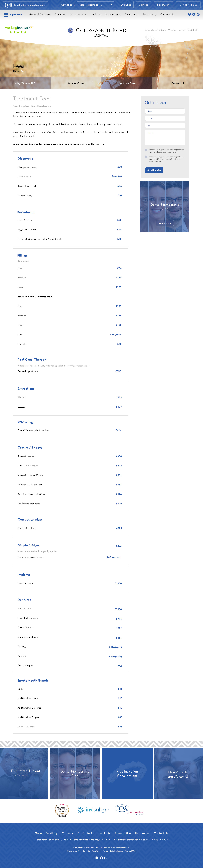
Task: Open the Implants menu item
Action: (x=96, y=14)
